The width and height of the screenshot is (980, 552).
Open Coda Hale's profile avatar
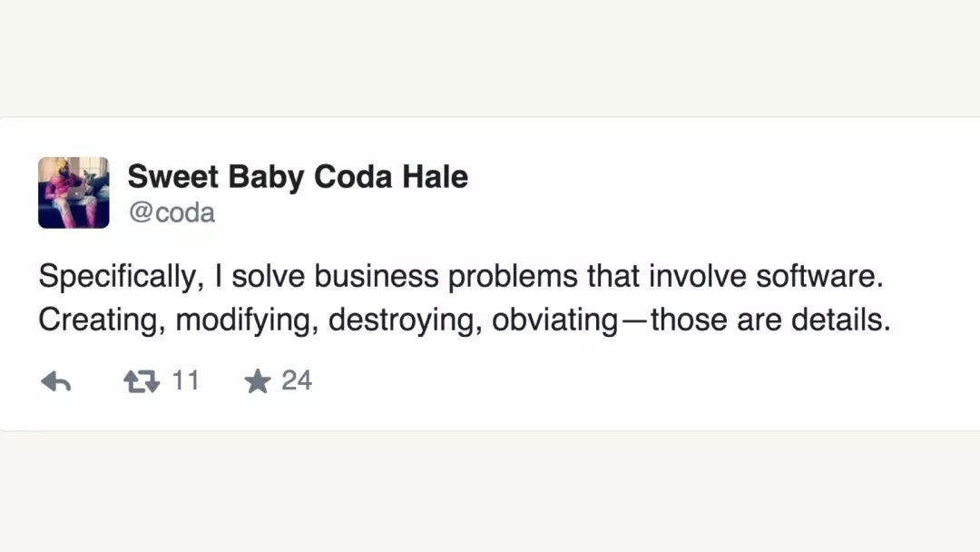click(73, 192)
